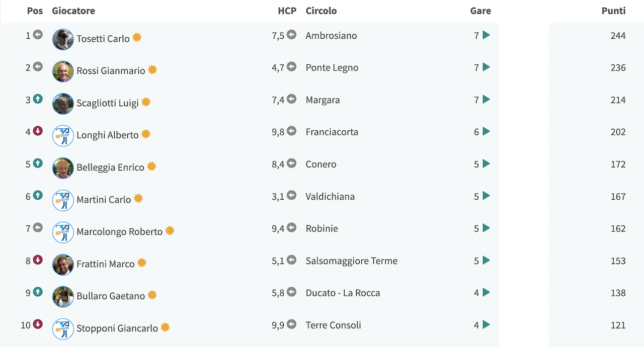Viewport: 644px width, 347px height.
Task: Click the green up arrow at position 9
Action: coord(38,292)
